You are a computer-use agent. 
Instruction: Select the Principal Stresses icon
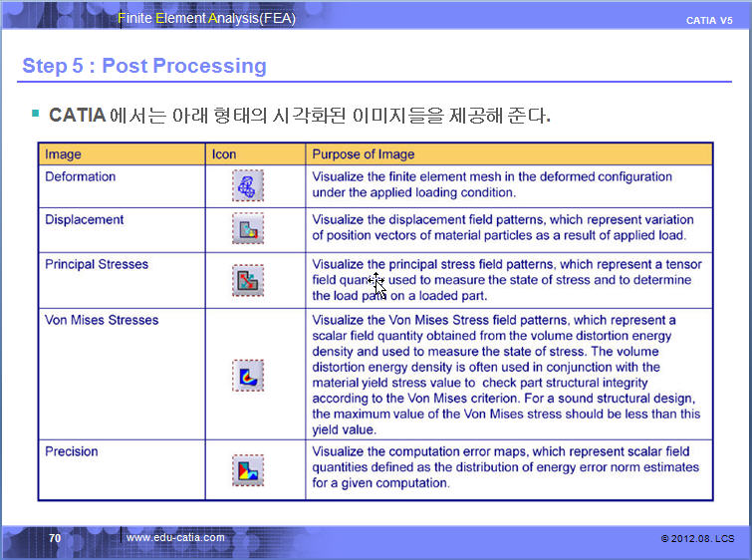(x=247, y=280)
